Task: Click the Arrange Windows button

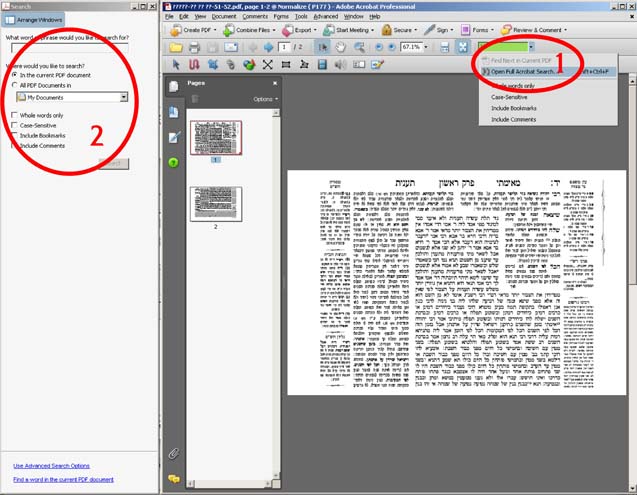Action: coord(33,20)
